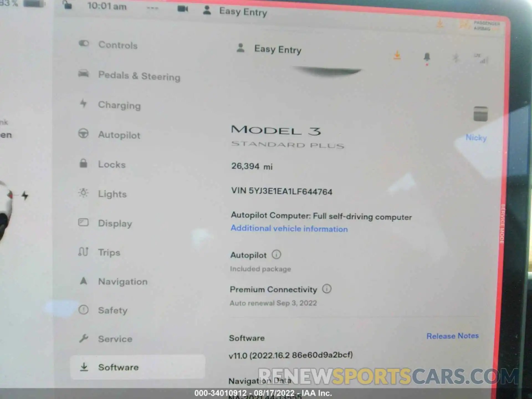
Task: Click Release Notes button for software
Action: (x=452, y=336)
